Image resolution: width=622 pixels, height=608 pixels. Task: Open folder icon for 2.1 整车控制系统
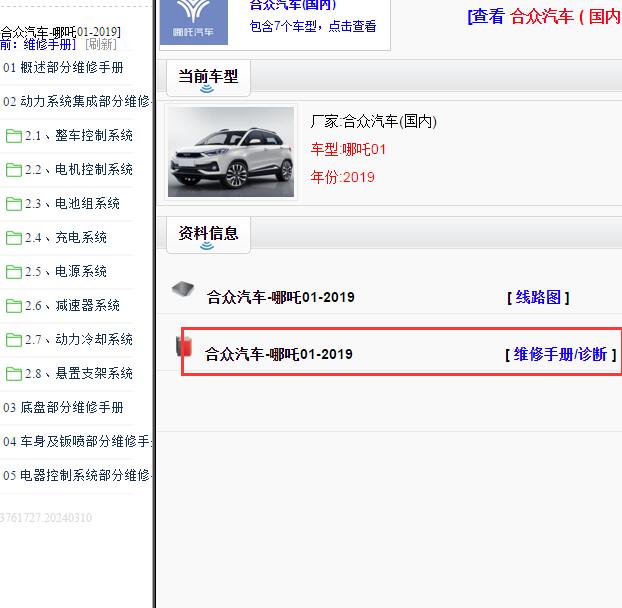14,136
